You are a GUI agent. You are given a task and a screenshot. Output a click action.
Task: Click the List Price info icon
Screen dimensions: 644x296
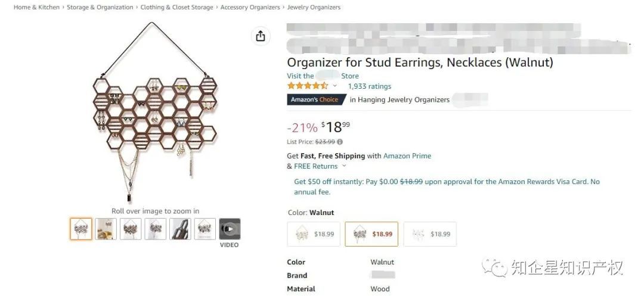[340, 142]
